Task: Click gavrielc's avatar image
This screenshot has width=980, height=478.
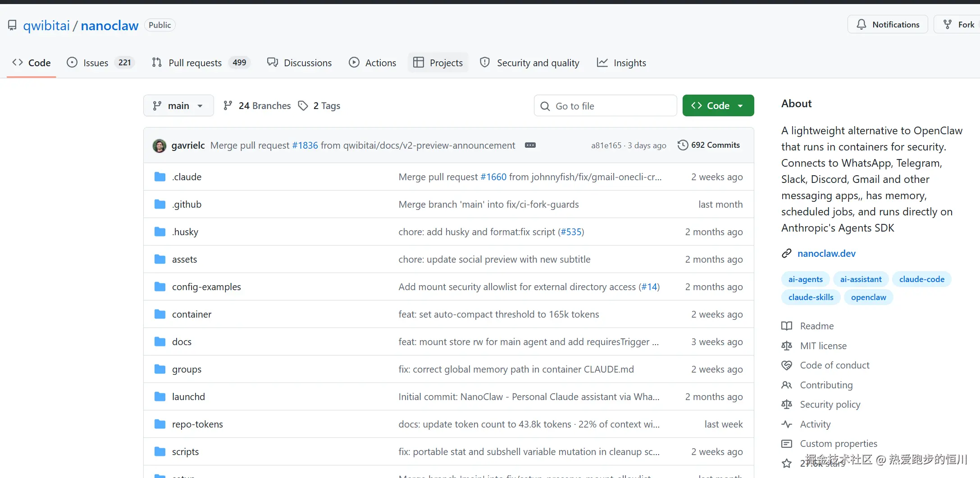Action: [160, 146]
